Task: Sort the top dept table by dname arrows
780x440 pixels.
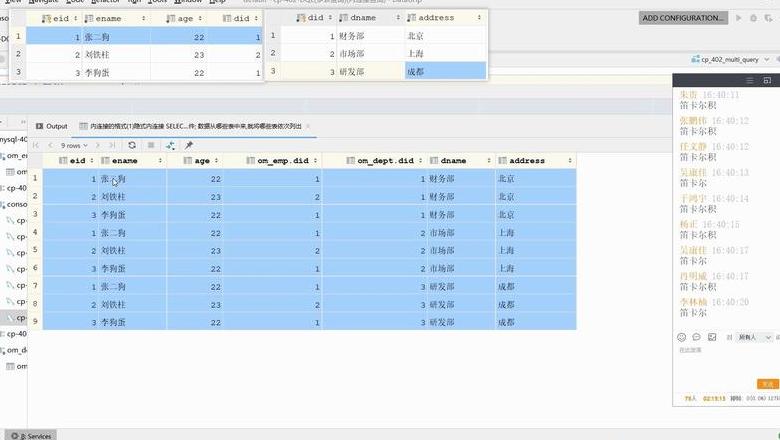Action: (x=398, y=18)
